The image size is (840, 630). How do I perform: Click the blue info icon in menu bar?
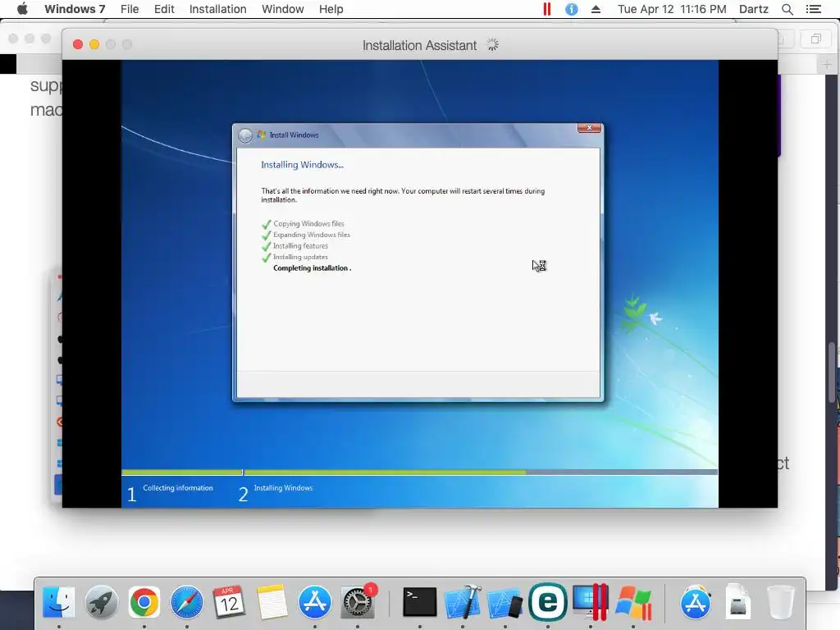tap(572, 9)
